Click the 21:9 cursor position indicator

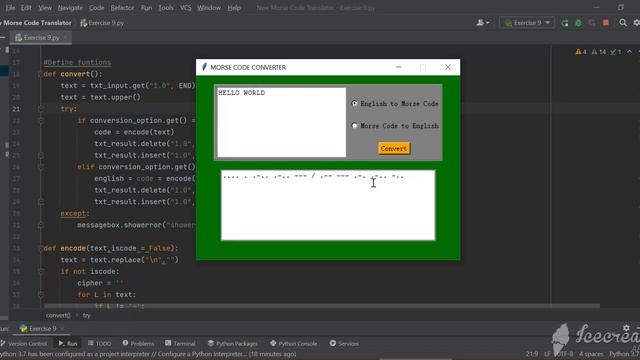click(532, 354)
